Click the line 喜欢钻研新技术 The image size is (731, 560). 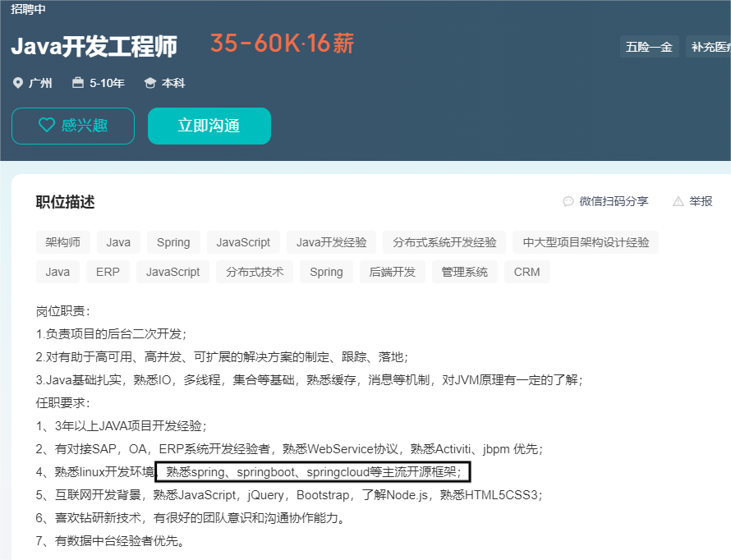(191, 517)
